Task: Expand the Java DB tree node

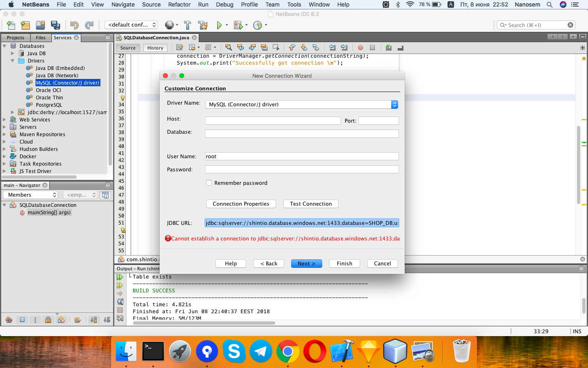Action: point(13,53)
